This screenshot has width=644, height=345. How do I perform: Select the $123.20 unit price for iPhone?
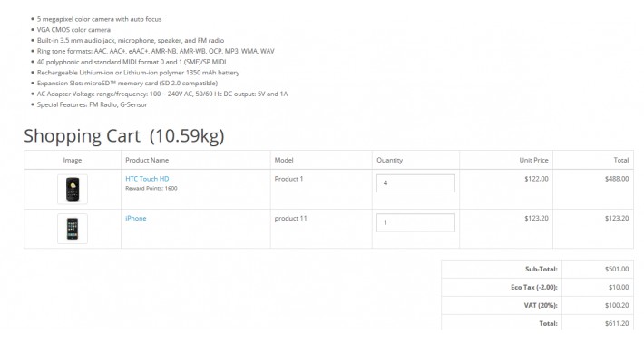coord(536,219)
